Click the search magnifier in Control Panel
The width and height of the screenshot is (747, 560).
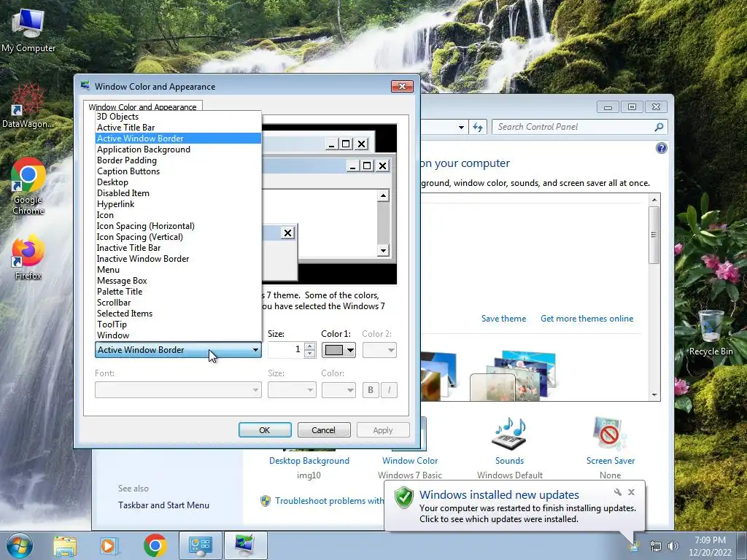pyautogui.click(x=659, y=127)
